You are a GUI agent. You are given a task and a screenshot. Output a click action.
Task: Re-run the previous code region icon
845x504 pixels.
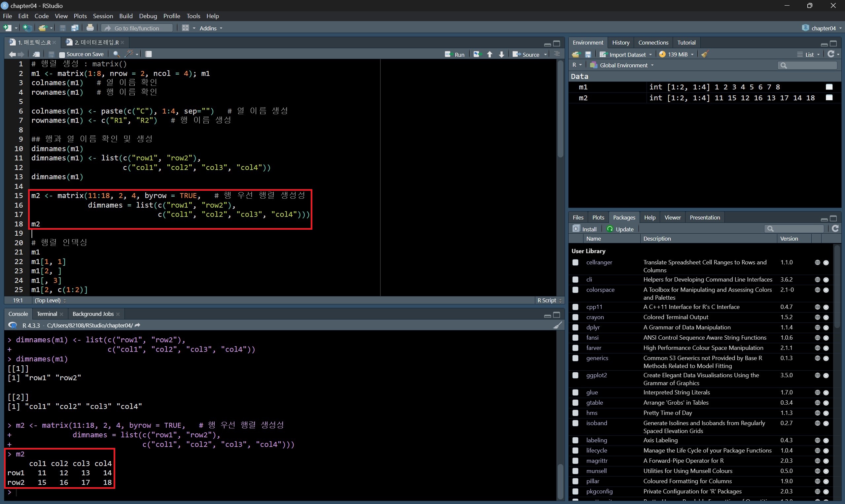pyautogui.click(x=477, y=54)
